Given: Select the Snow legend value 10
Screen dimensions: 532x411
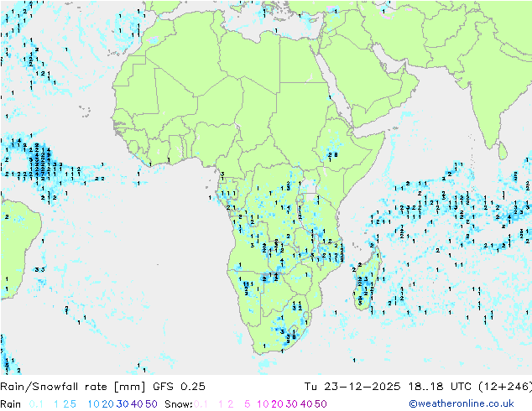Looking at the screenshot, I should (263, 404).
